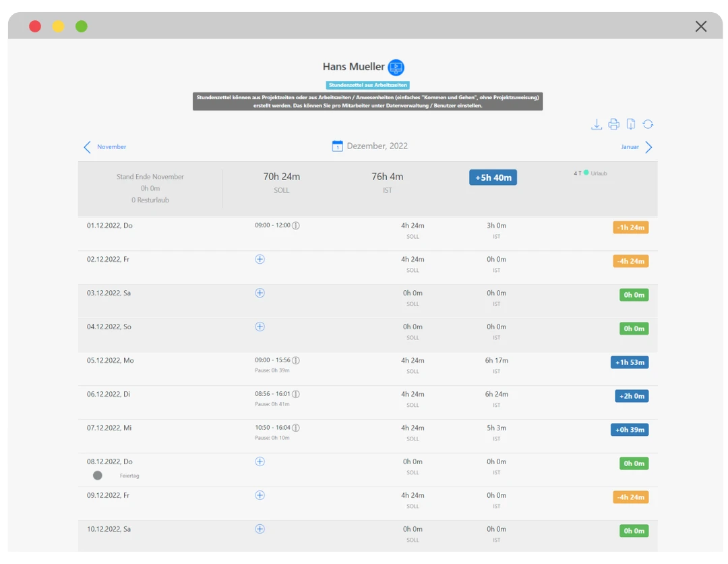Click the left chevron arrow before November
Image resolution: width=728 pixels, height=564 pixels.
(87, 147)
